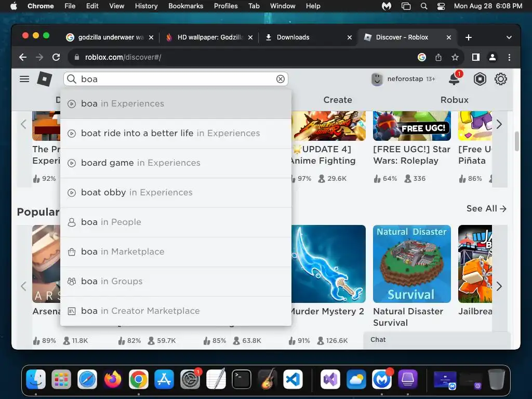Reload the Roblox page

(56, 57)
